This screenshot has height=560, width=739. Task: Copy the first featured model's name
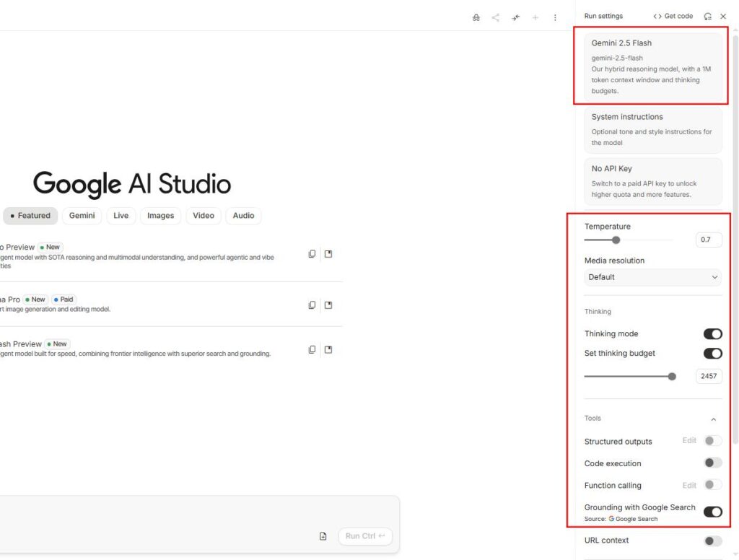(312, 254)
